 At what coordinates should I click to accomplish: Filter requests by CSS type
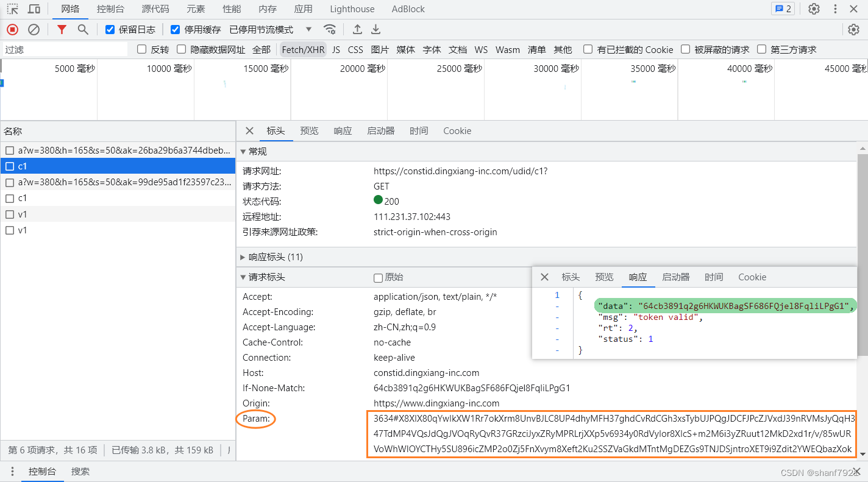[x=355, y=49]
